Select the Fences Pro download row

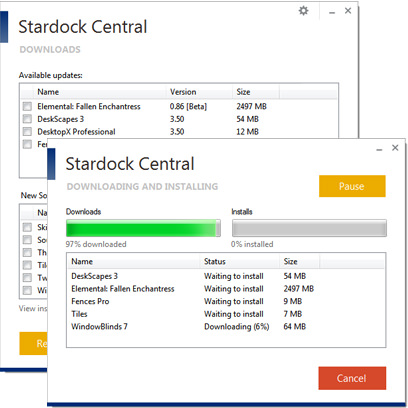click(226, 301)
